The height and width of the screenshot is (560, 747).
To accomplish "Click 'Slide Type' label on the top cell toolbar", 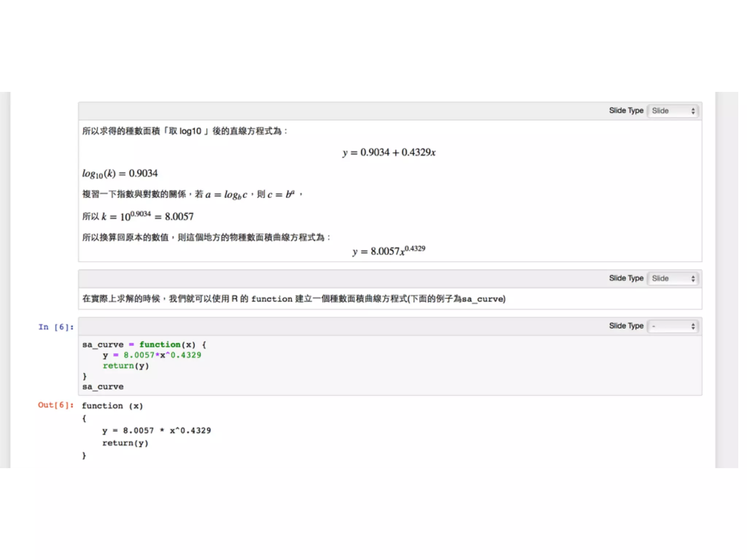I will [x=626, y=110].
